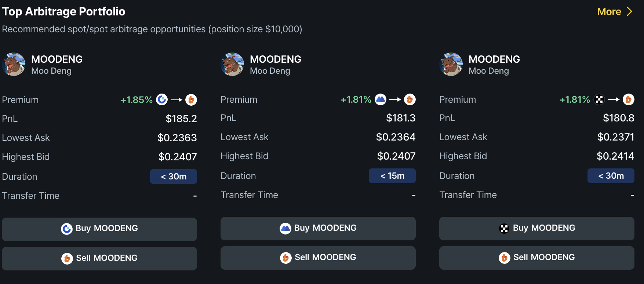Open the More link
Screen dimensions: 644x284
[x=609, y=11]
